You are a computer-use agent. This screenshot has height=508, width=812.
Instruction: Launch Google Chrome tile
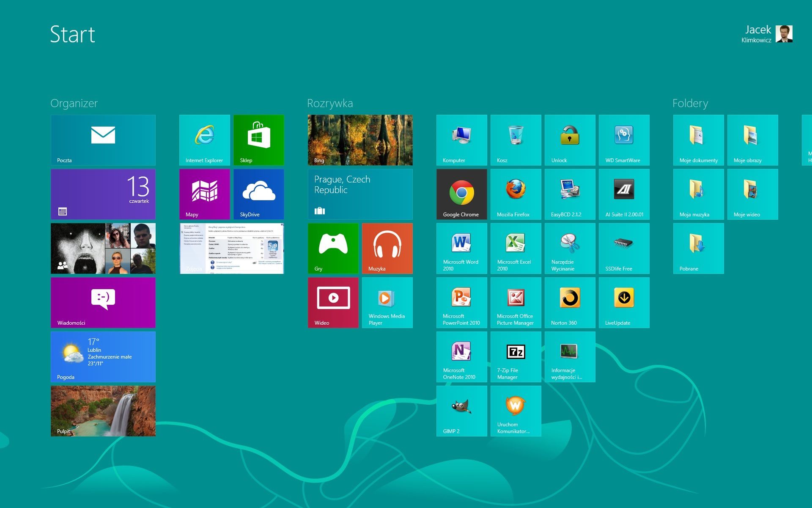[x=462, y=194]
